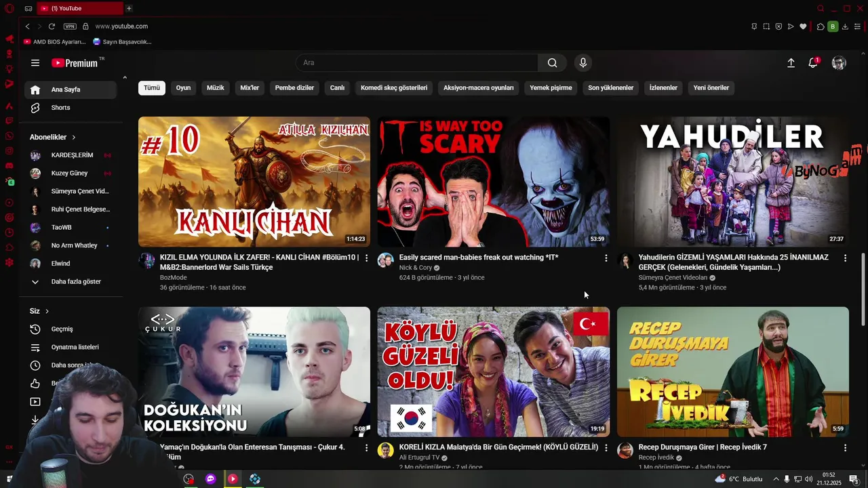The width and height of the screenshot is (868, 488).
Task: Open the notifications bell
Action: [813, 63]
